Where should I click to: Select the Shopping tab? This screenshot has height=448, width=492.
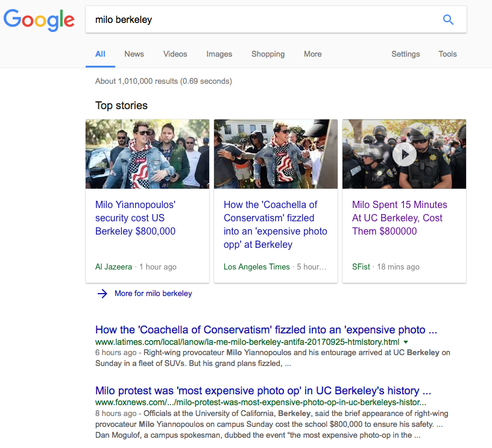click(268, 54)
